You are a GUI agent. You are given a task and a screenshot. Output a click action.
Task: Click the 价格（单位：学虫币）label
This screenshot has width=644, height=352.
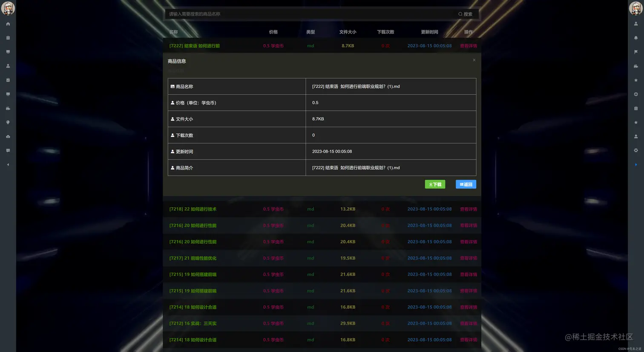(196, 103)
